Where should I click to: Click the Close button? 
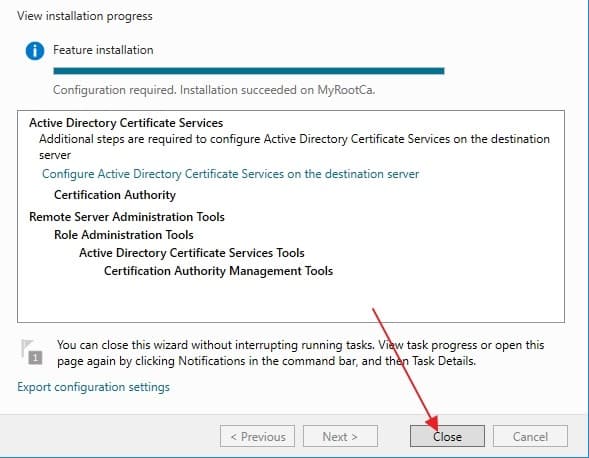447,436
